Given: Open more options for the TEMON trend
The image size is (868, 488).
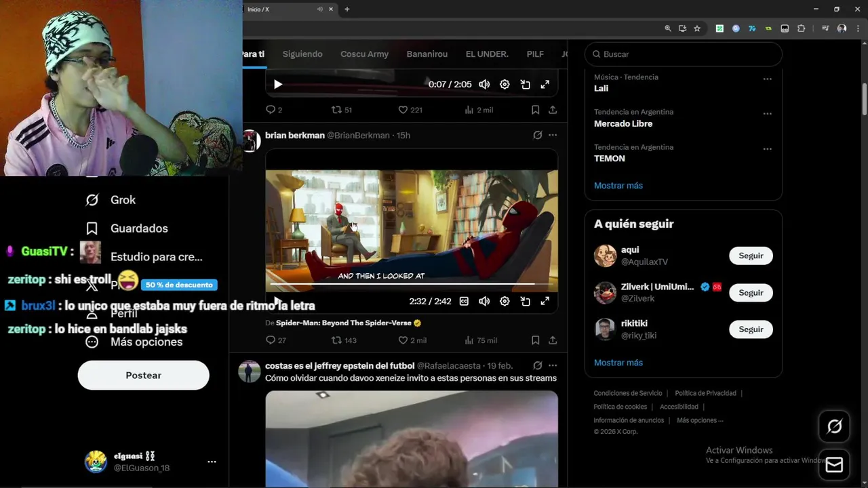Looking at the screenshot, I should tap(768, 149).
